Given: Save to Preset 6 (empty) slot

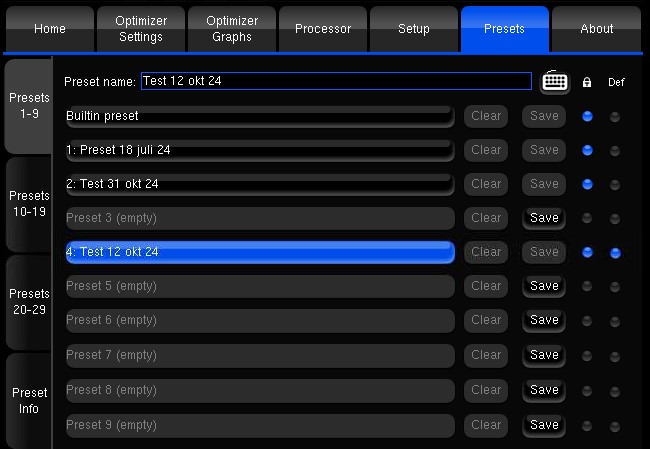Looking at the screenshot, I should 544,320.
